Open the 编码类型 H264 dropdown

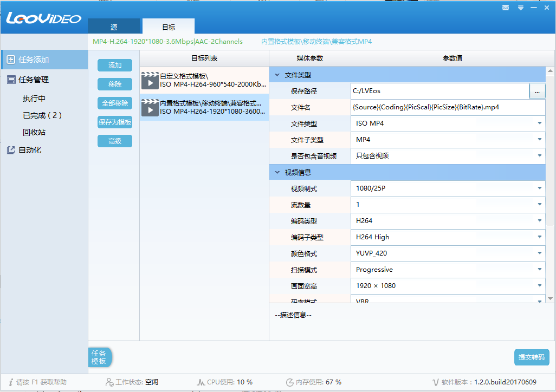[539, 221]
